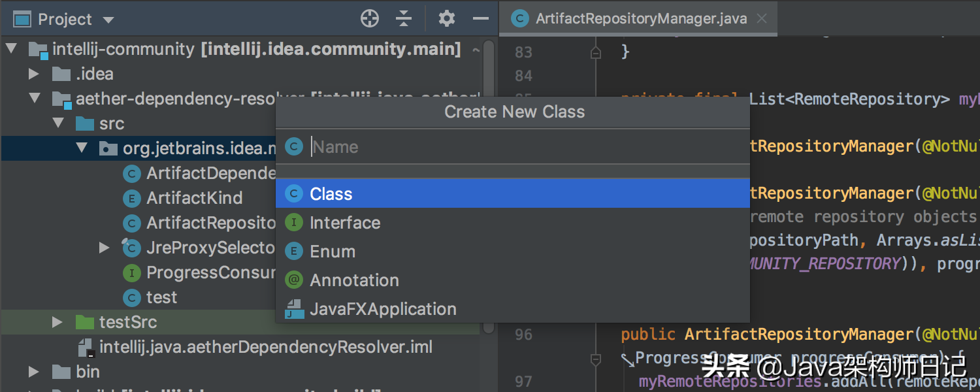Click line number 96 in gutter
The width and height of the screenshot is (980, 392).
pos(524,335)
